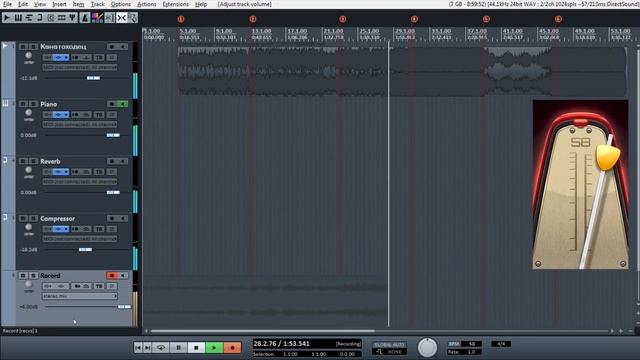Toggle input monitoring on the Record track

pos(123,276)
